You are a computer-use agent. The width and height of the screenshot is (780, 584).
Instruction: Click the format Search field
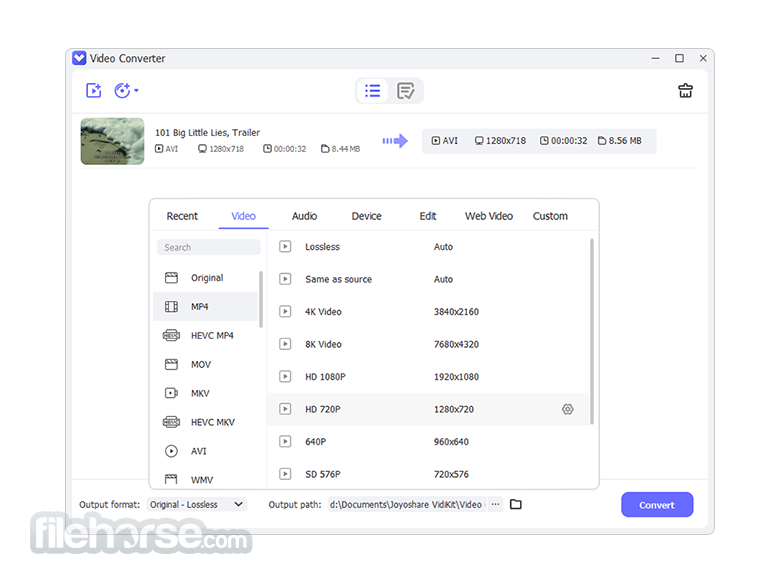pyautogui.click(x=208, y=247)
